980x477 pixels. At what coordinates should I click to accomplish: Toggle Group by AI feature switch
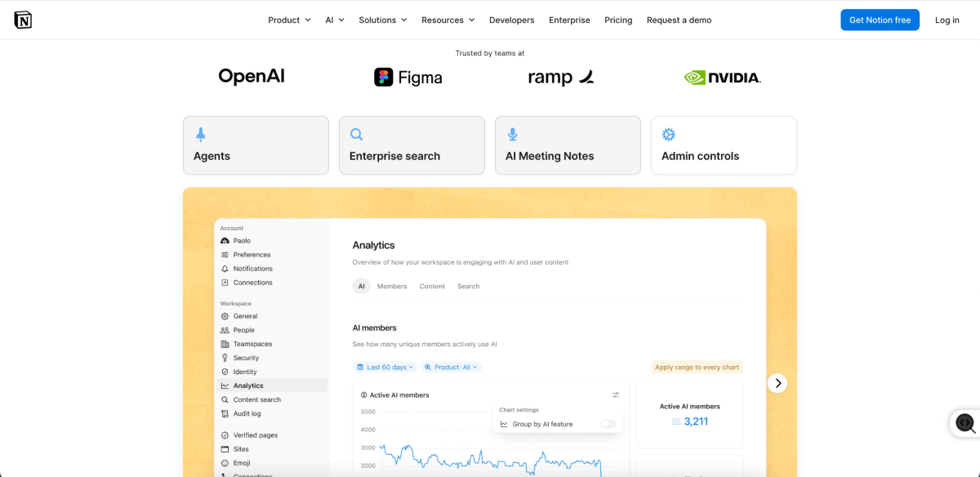coord(608,424)
